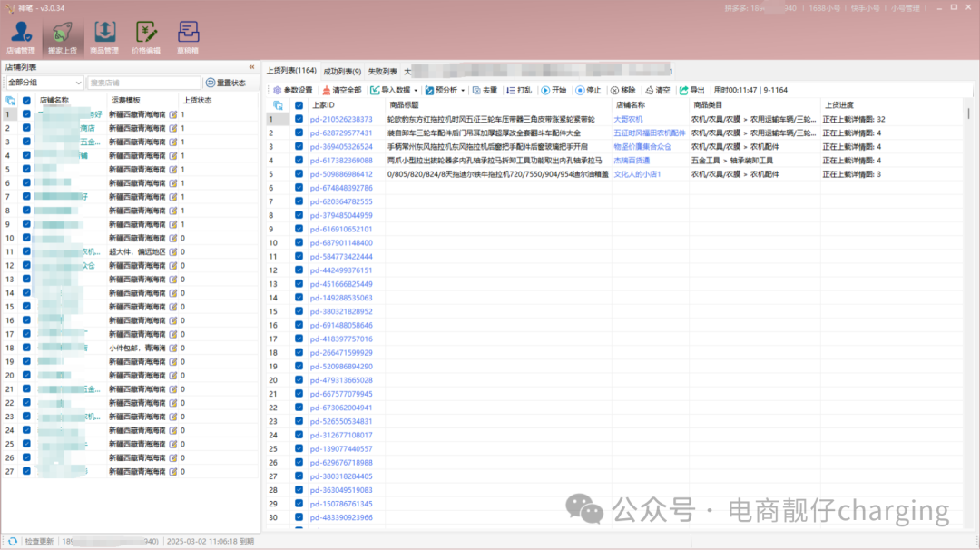This screenshot has height=550, width=980.
Task: Click 快手小号 in title bar
Action: click(x=865, y=8)
